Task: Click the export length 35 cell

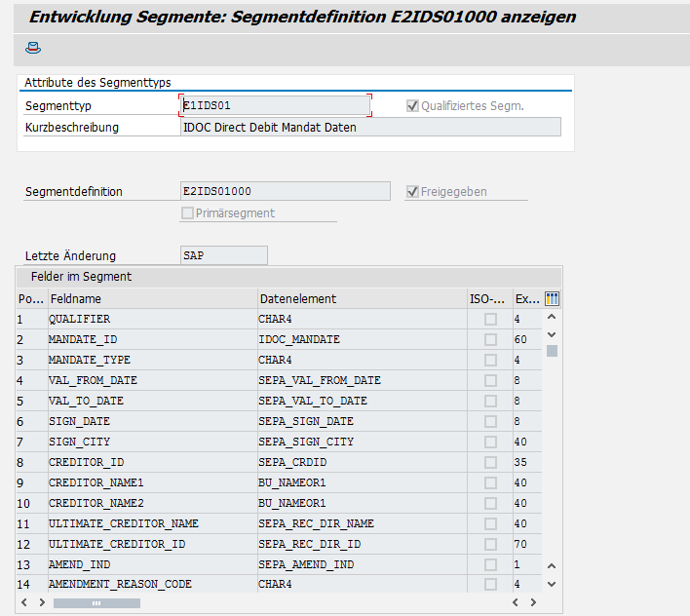Action: tap(527, 462)
